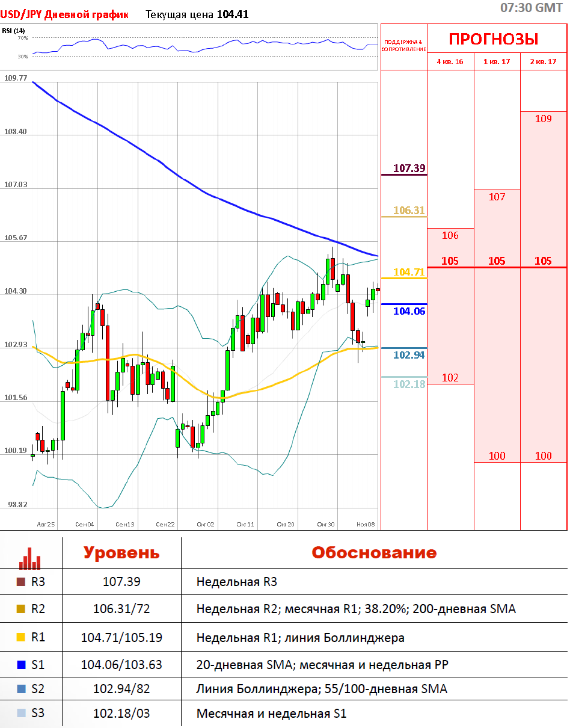The image size is (570, 728).
Task: Click the dark red R3 color square
Action: (21, 582)
